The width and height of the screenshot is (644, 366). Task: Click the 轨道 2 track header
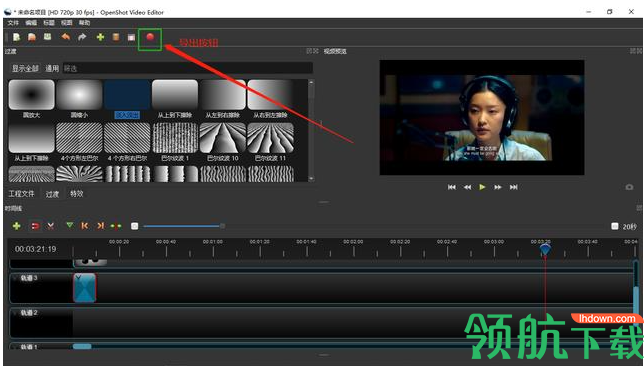click(x=41, y=322)
